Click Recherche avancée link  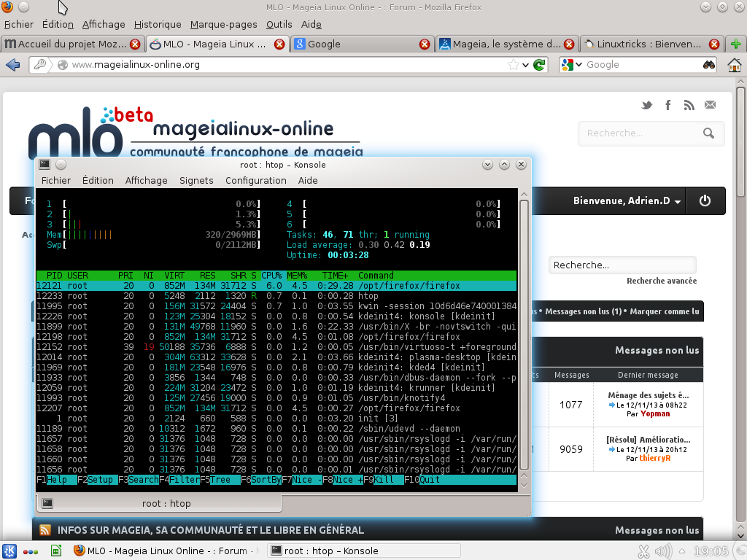click(662, 281)
